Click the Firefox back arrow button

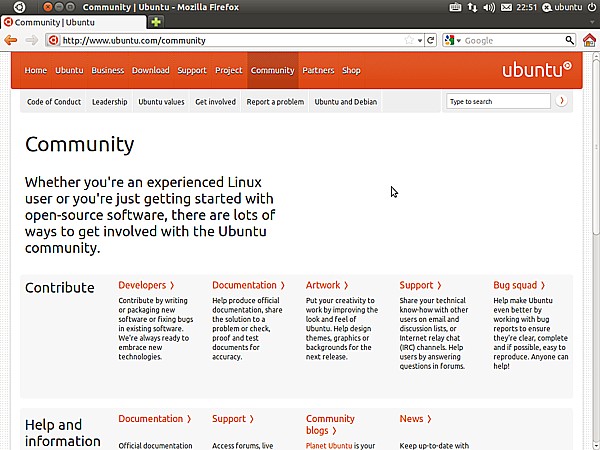coord(11,40)
